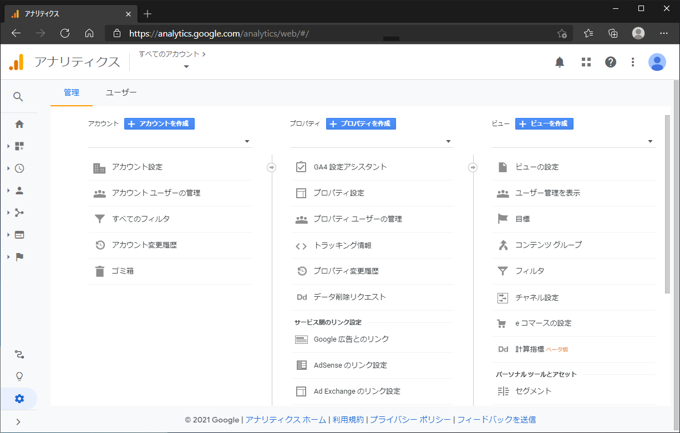Switch to the ユーザー tab

pyautogui.click(x=121, y=92)
